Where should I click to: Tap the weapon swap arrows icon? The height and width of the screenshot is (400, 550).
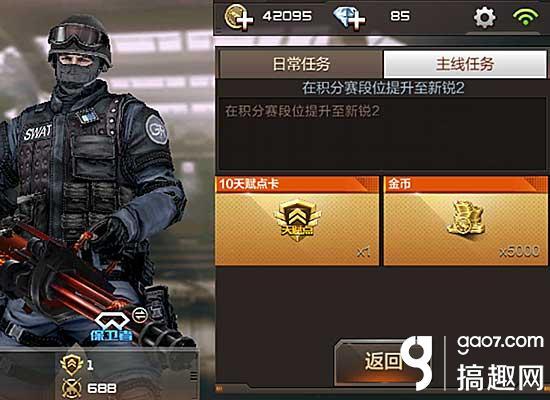pos(140,315)
